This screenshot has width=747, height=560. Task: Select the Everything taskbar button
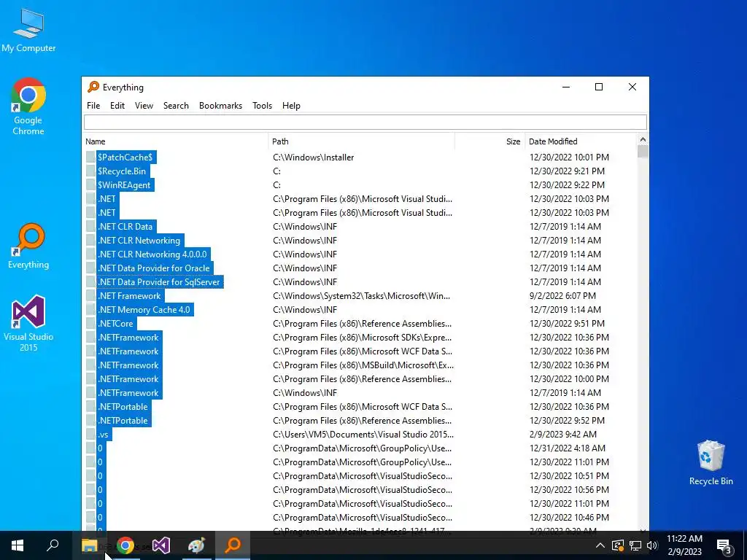[x=233, y=545]
